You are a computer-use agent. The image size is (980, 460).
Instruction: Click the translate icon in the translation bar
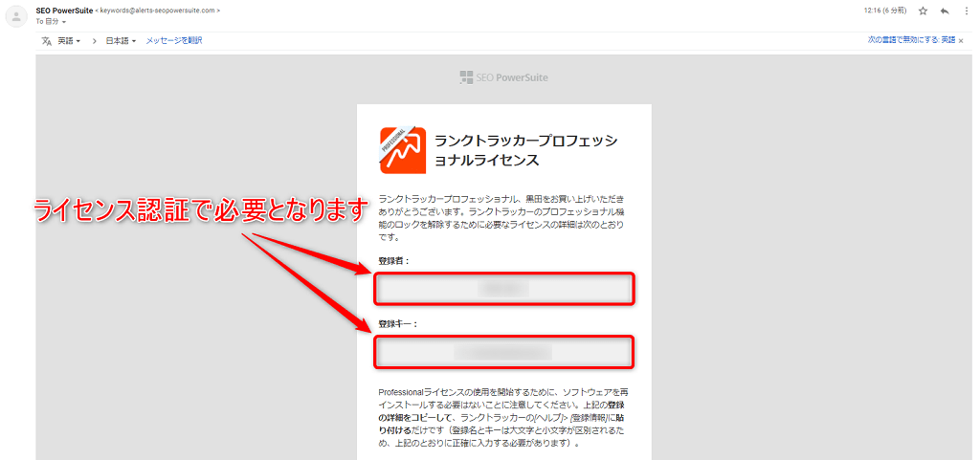[x=46, y=41]
